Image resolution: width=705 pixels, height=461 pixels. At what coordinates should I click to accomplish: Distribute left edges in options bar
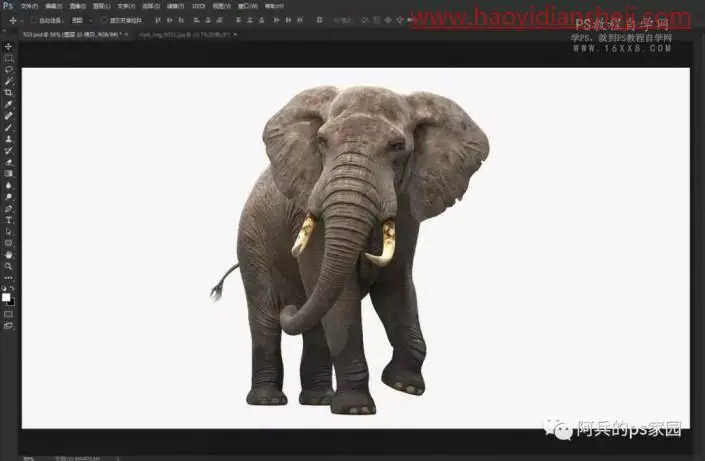click(277, 20)
